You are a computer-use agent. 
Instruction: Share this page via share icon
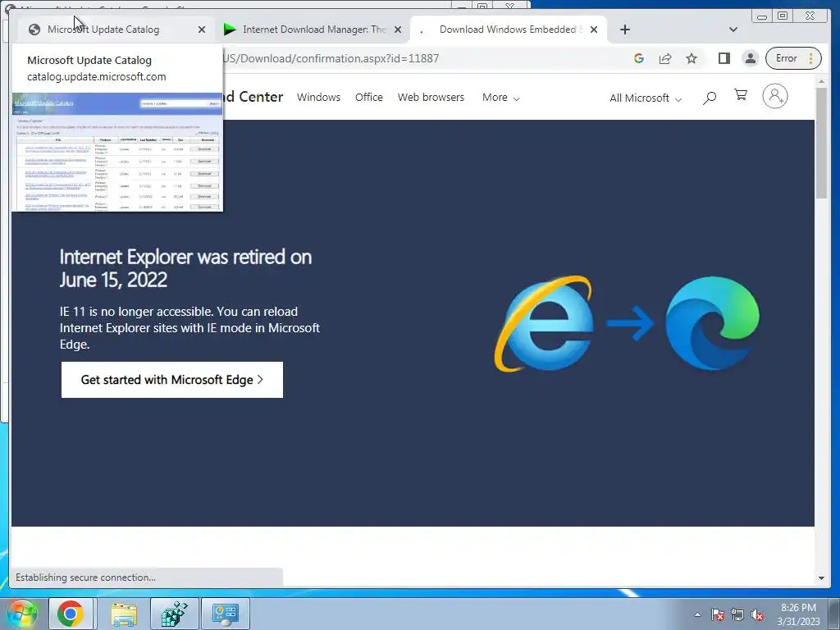coord(665,58)
